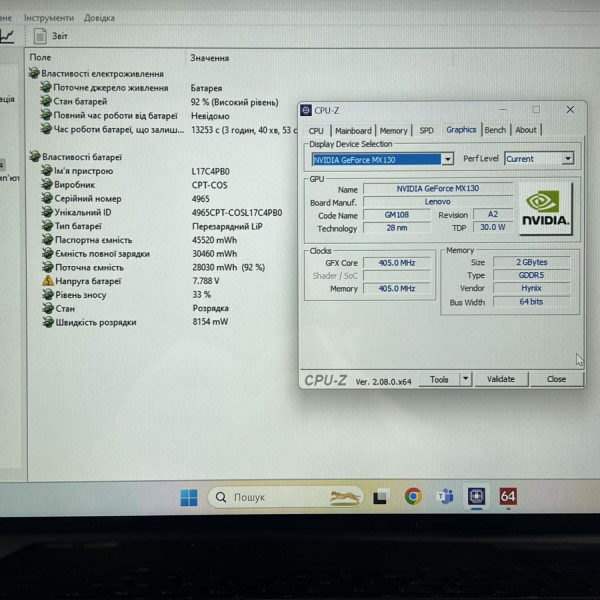Click the Validate button

click(501, 379)
